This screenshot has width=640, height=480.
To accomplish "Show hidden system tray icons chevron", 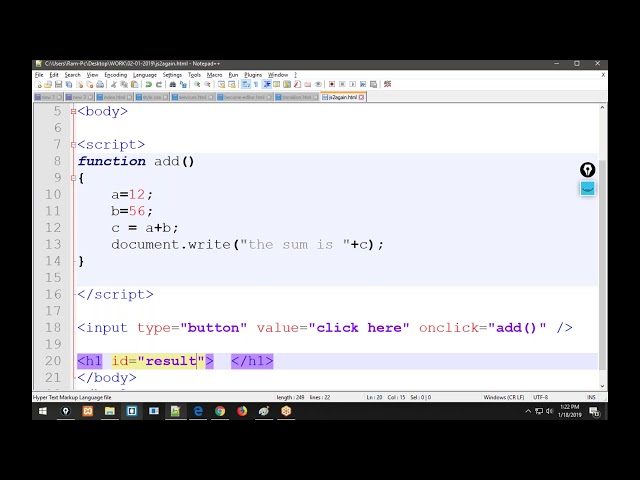I will (528, 411).
